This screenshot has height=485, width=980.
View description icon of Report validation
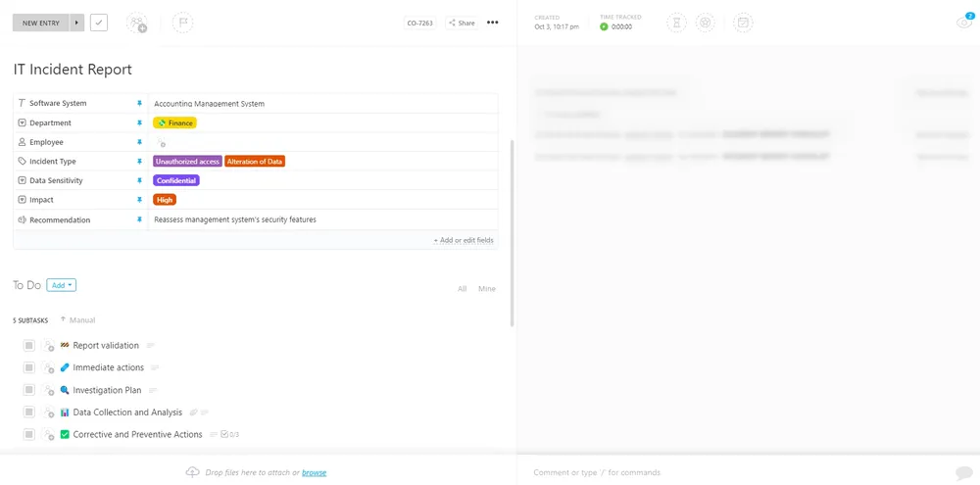click(150, 346)
